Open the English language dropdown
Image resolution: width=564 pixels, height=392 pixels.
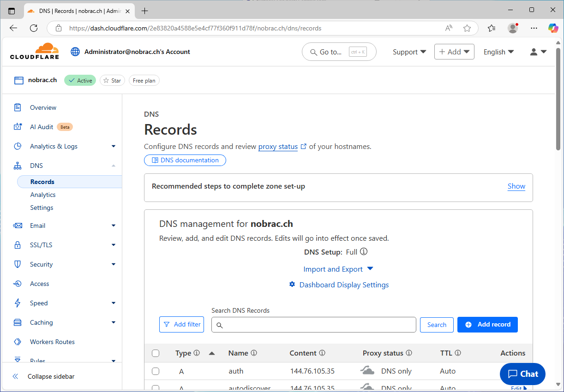pyautogui.click(x=498, y=52)
